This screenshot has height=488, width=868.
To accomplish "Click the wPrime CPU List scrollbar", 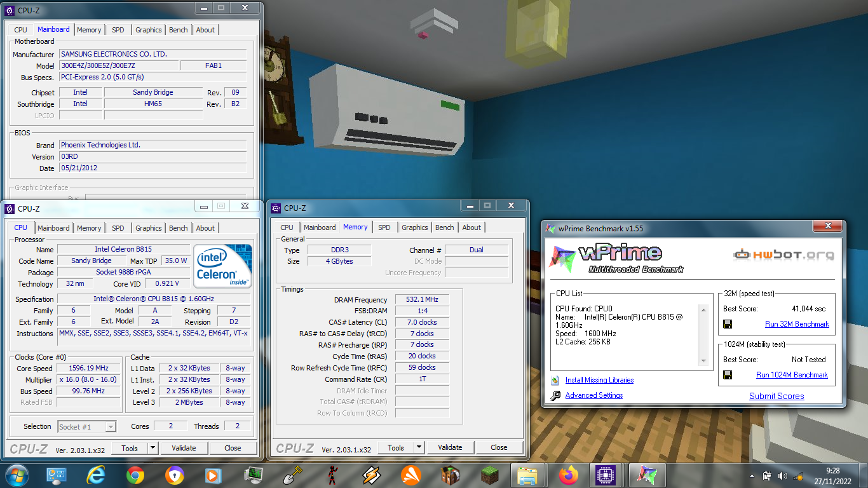I will [x=703, y=335].
